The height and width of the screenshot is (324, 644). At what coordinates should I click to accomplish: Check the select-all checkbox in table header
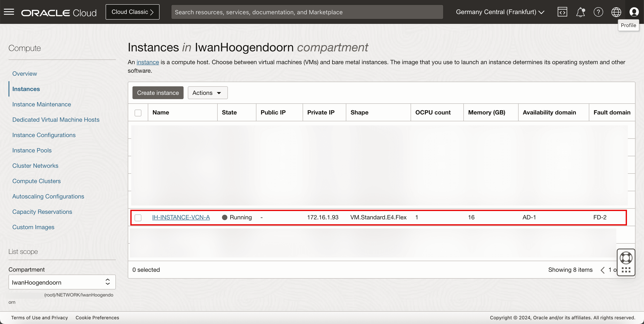pos(138,113)
